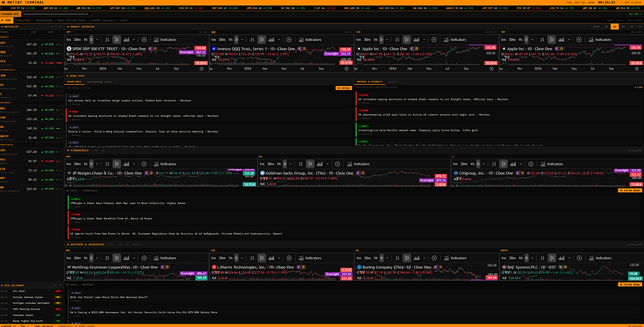This screenshot has width=644, height=327.
Task: Open chart style dropdown on SPY chart
Action: [x=134, y=39]
